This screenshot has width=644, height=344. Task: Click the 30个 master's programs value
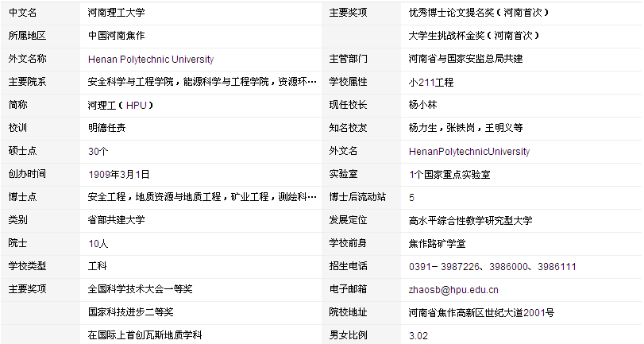tap(98, 151)
